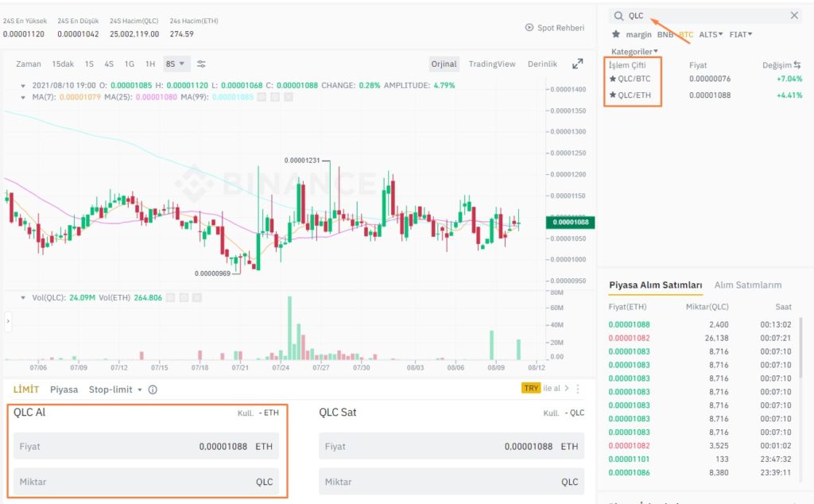The image size is (814, 504).
Task: Open order type info icon
Action: point(153,390)
